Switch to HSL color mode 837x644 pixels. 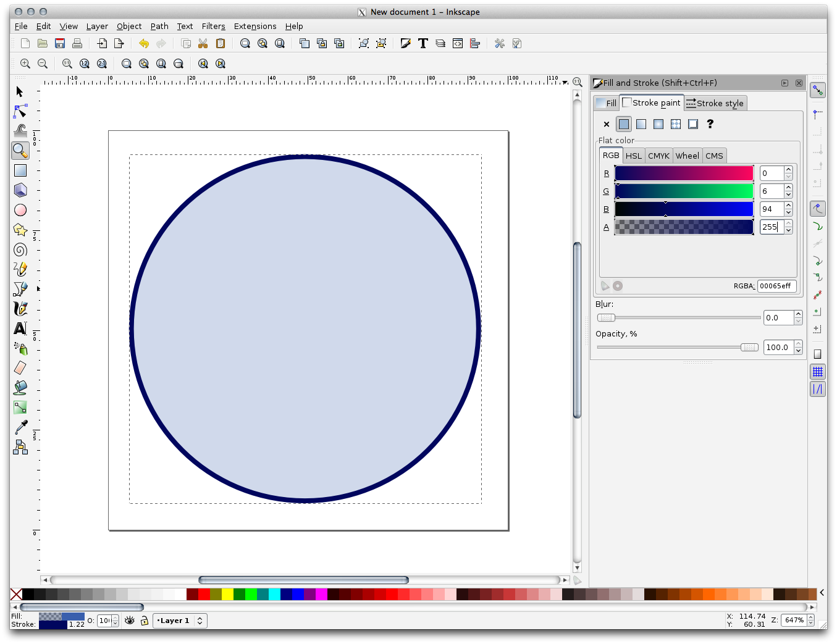tap(633, 156)
